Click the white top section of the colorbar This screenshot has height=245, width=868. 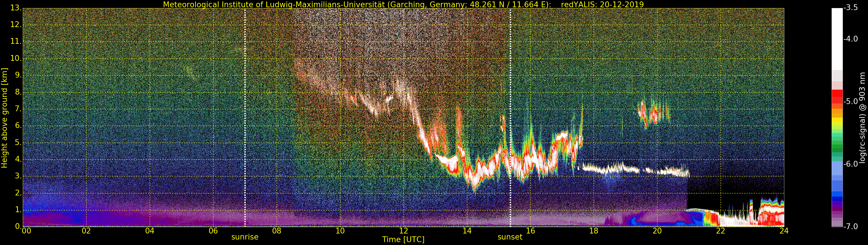[837, 39]
